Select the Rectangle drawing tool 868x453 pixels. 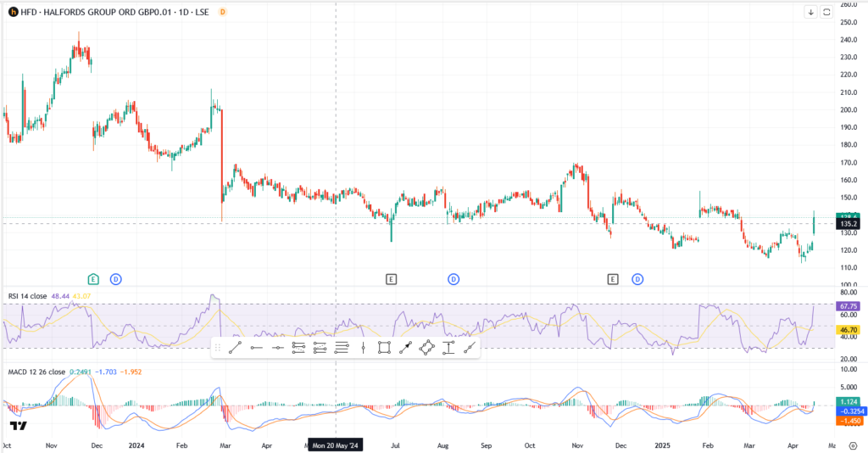pyautogui.click(x=384, y=348)
